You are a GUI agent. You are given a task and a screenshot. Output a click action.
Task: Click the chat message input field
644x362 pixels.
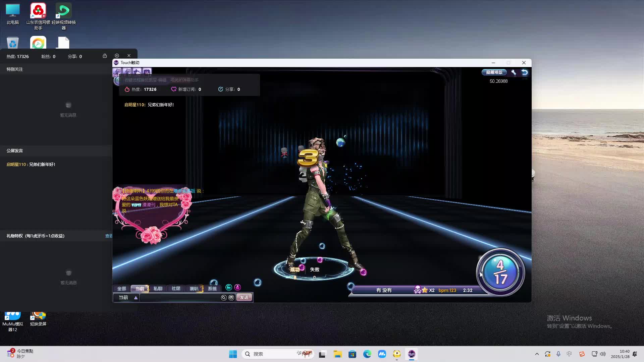179,298
